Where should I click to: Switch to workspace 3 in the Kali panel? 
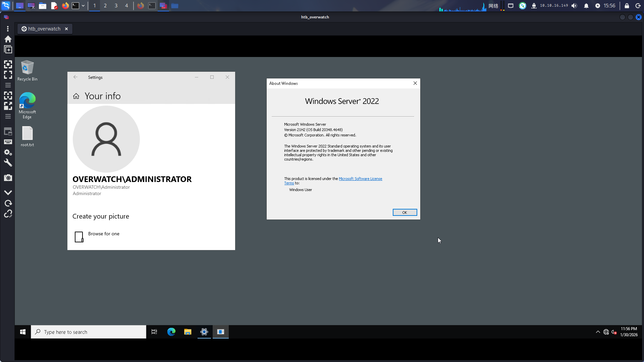(116, 6)
